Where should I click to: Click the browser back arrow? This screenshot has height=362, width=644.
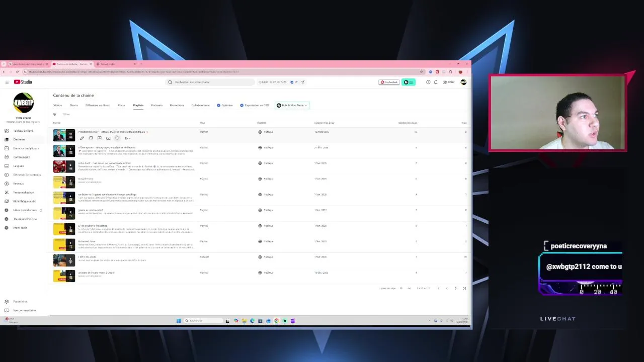(x=5, y=71)
